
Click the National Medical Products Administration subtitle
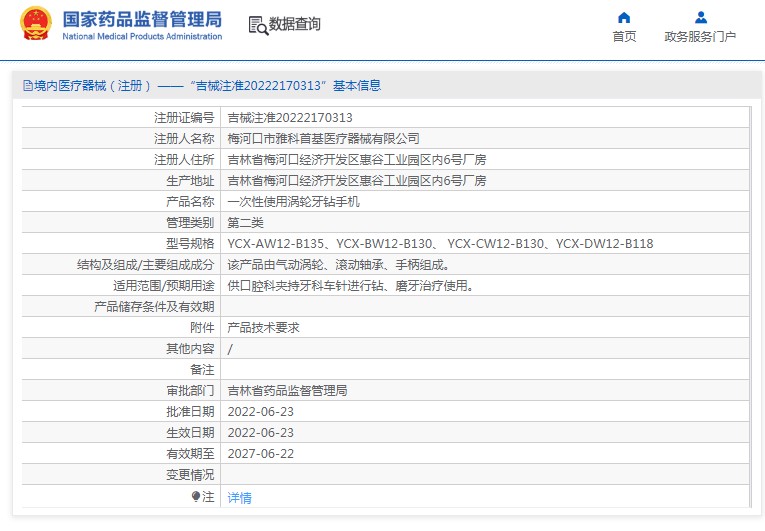tap(142, 37)
